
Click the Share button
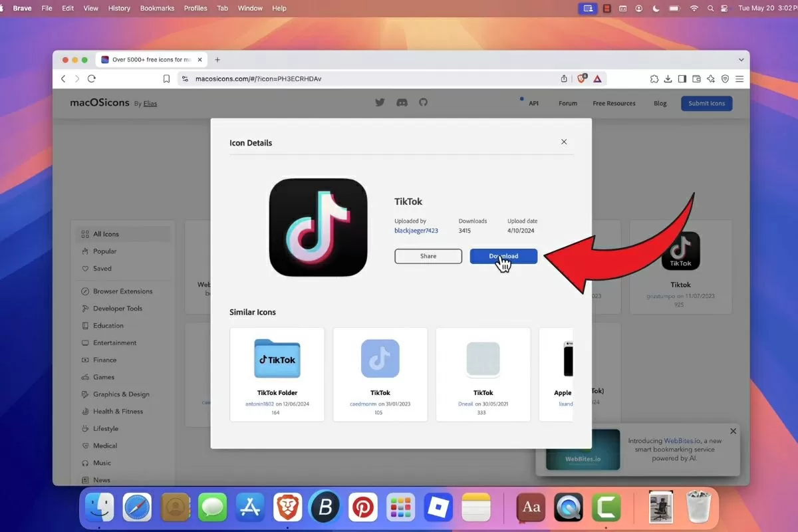pos(428,256)
